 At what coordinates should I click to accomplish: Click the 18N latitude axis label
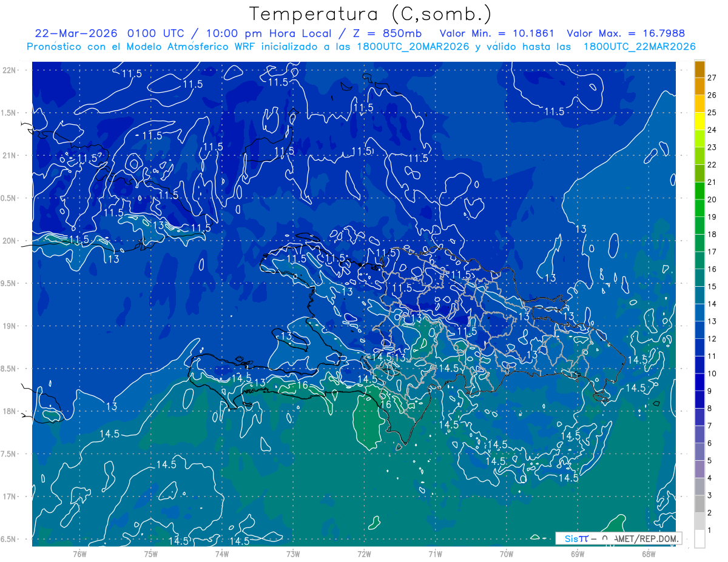point(10,412)
